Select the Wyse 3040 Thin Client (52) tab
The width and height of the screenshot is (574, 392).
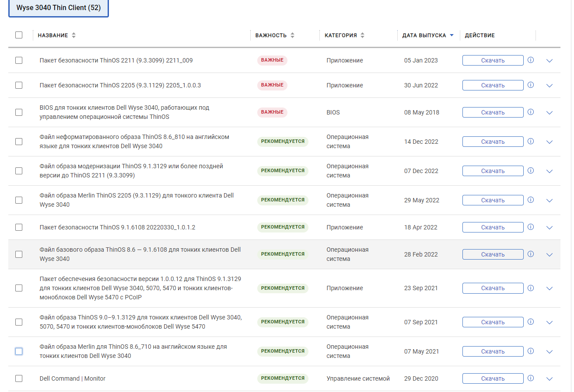click(x=59, y=8)
